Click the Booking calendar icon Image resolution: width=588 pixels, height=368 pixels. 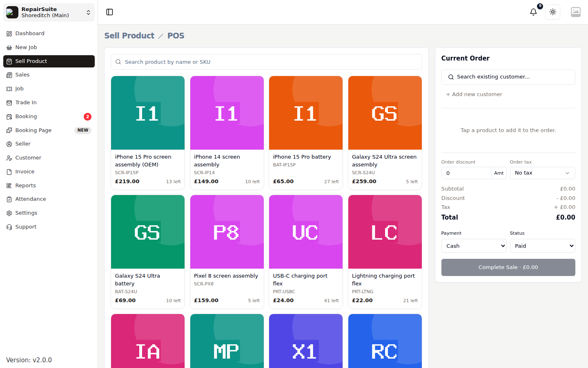[9, 117]
